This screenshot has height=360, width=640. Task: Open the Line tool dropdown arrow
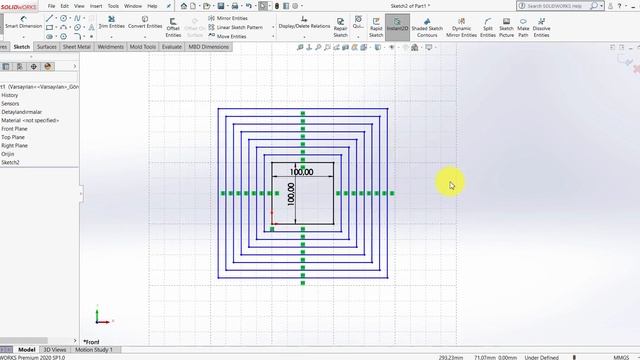pos(56,18)
